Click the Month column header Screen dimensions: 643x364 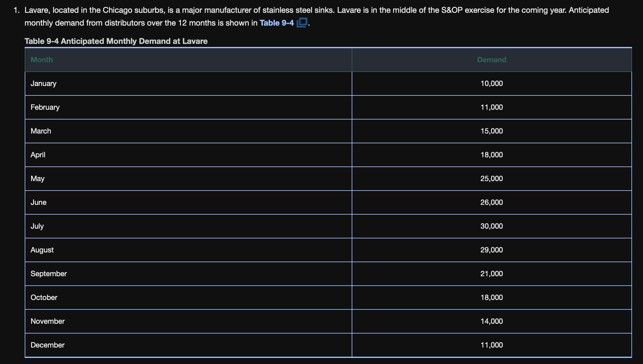click(x=42, y=60)
